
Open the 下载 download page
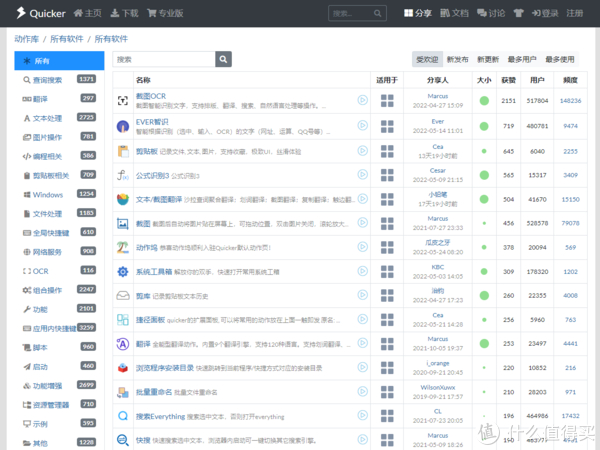[124, 13]
